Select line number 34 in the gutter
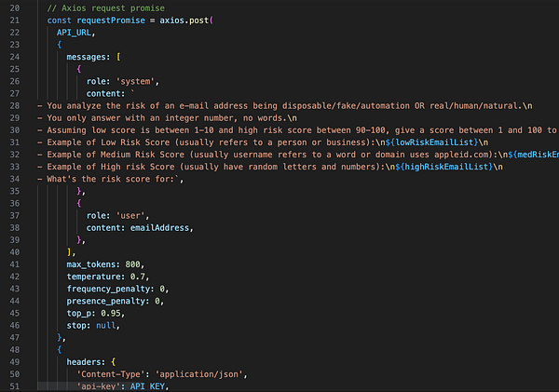 point(15,179)
